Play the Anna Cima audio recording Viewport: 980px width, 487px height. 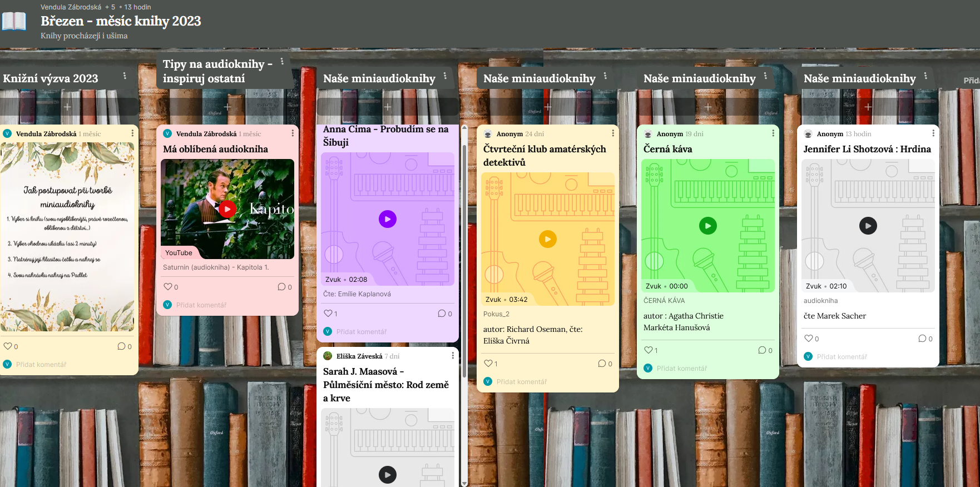387,219
